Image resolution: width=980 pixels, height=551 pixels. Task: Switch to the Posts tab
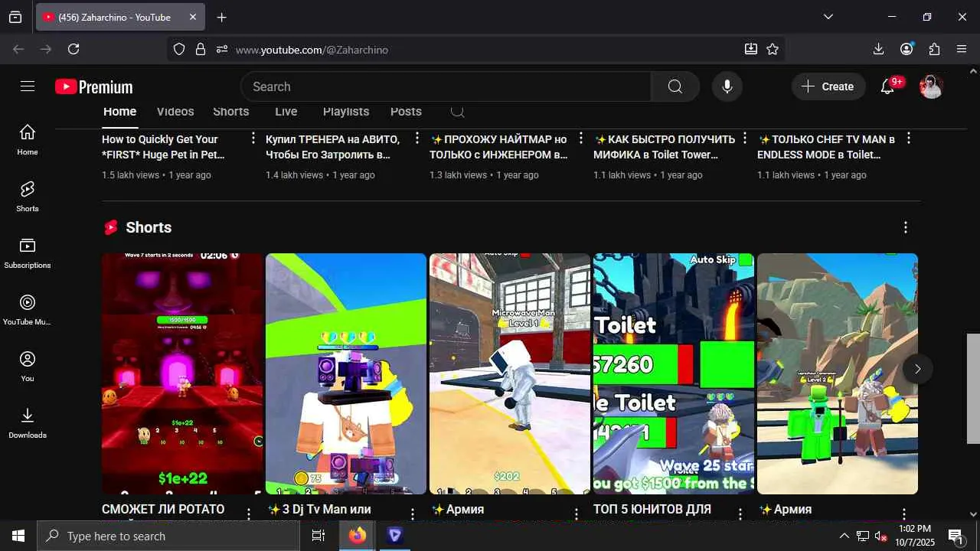pyautogui.click(x=406, y=112)
